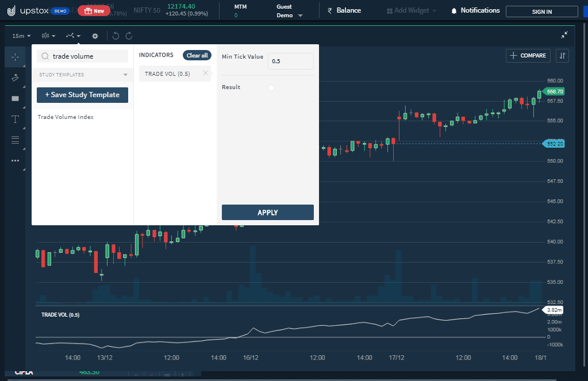The height and width of the screenshot is (381, 588).
Task: Click the MTM value
Action: click(x=236, y=16)
